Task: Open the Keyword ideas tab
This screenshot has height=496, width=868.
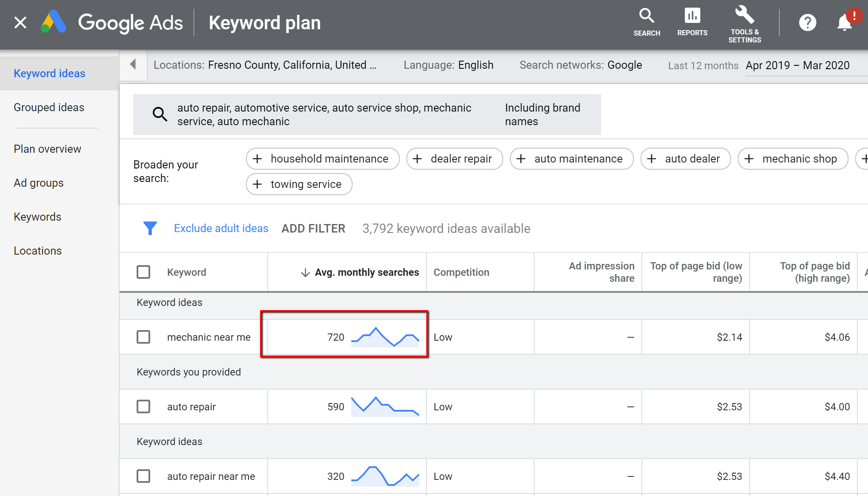Action: 50,73
